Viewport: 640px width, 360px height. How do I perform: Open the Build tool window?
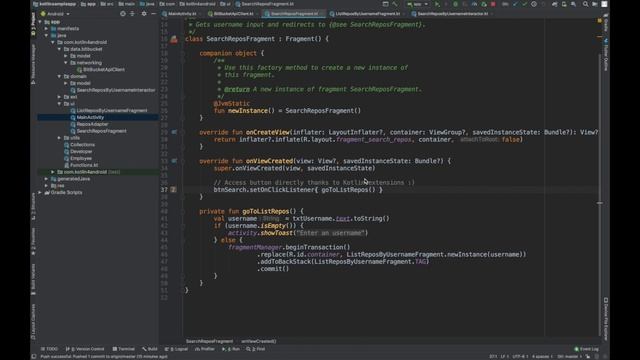[x=150, y=349]
